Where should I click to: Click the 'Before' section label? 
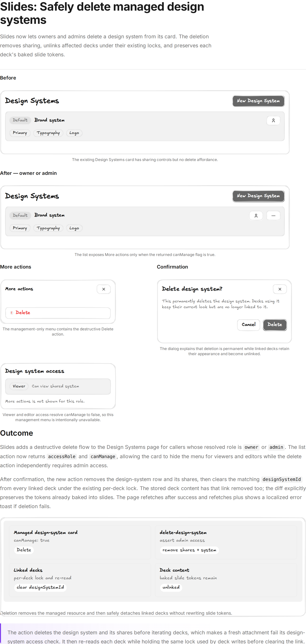click(x=8, y=78)
